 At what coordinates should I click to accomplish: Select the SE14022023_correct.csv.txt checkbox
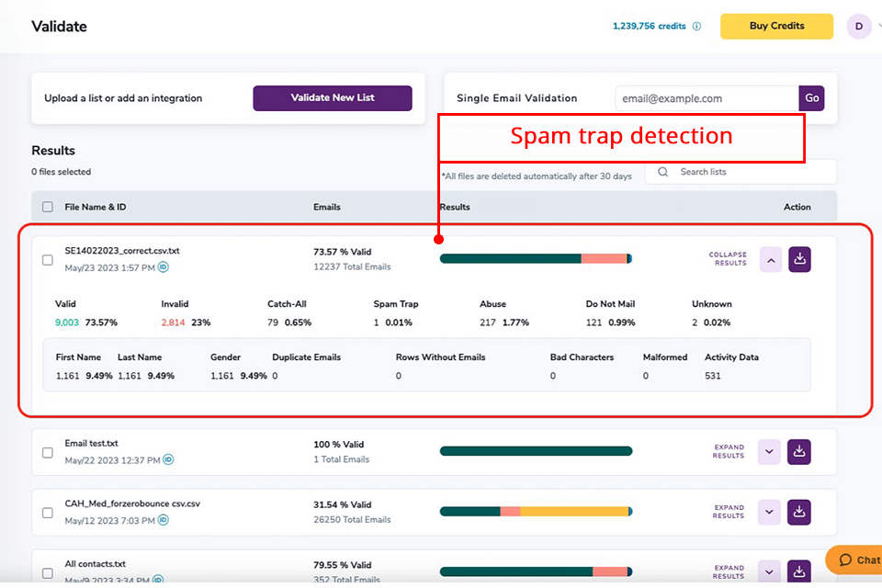point(48,260)
